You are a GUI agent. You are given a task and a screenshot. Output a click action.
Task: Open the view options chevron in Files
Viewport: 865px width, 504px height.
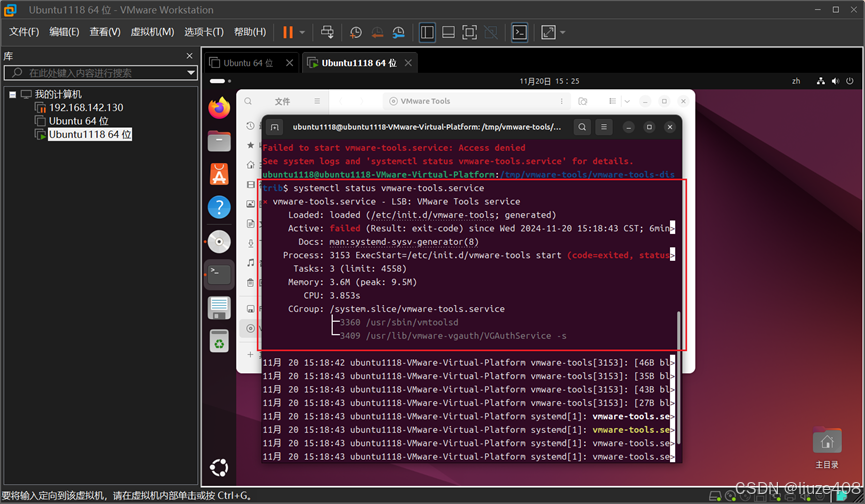tap(627, 101)
